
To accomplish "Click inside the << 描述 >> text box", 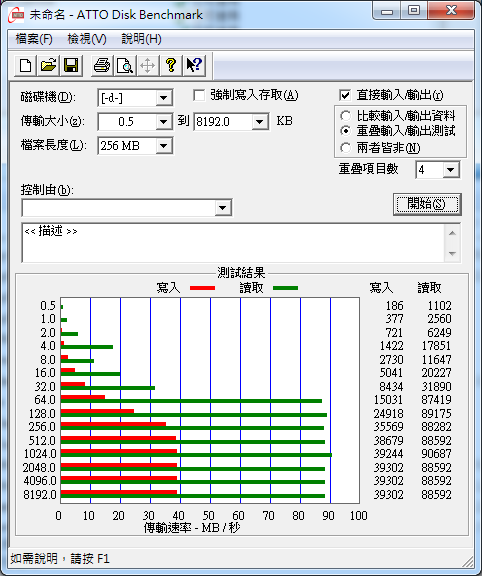I will tap(233, 242).
